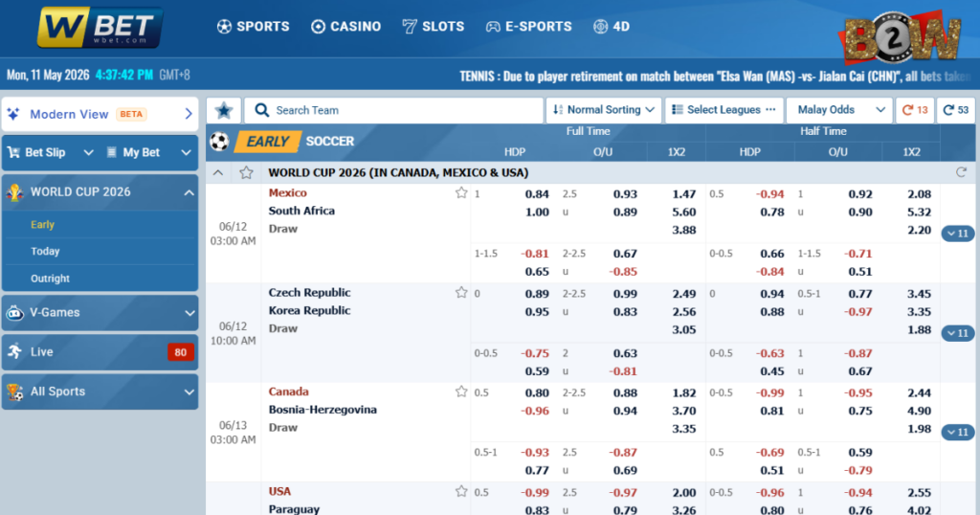Viewport: 980px width, 515px height.
Task: Refresh the World Cup 2026 league odds
Action: pyautogui.click(x=961, y=172)
